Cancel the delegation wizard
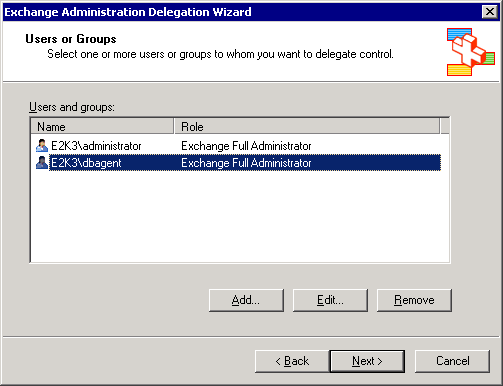This screenshot has width=503, height=386. tap(452, 361)
